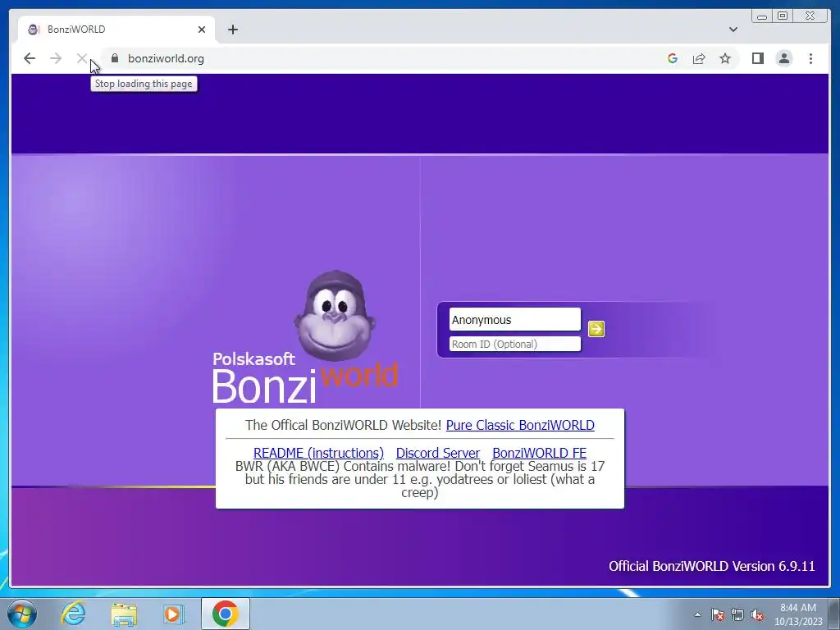Viewport: 840px width, 630px height.
Task: Select the BonziWORLD tab
Action: (x=116, y=30)
